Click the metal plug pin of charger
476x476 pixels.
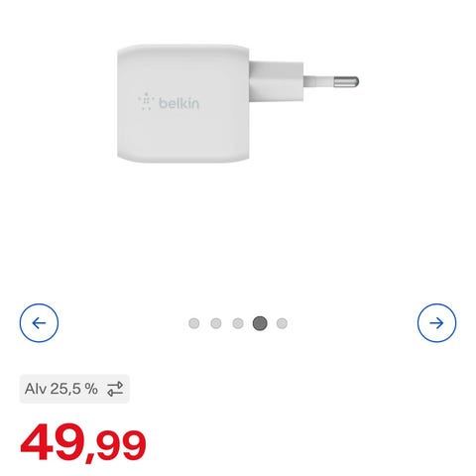(x=346, y=81)
